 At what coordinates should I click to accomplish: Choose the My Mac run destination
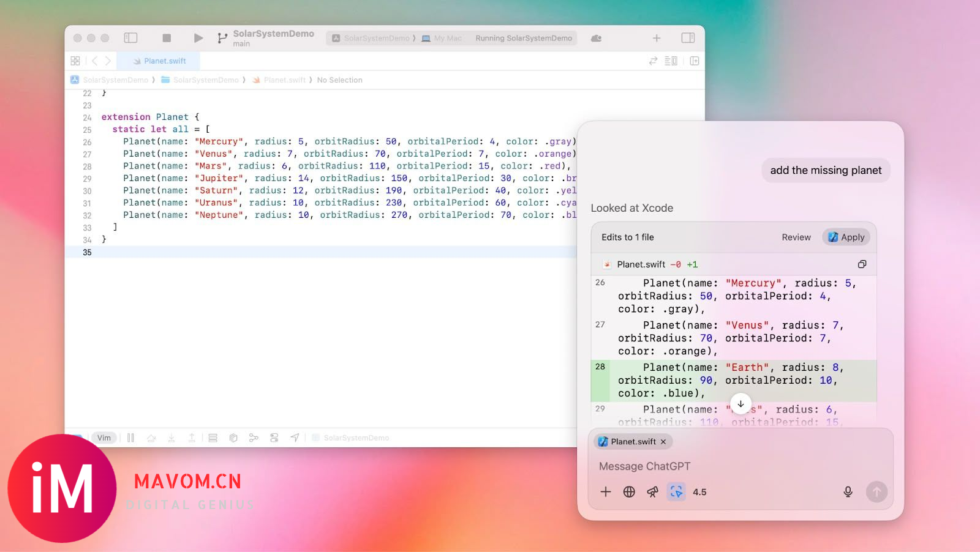tap(442, 38)
